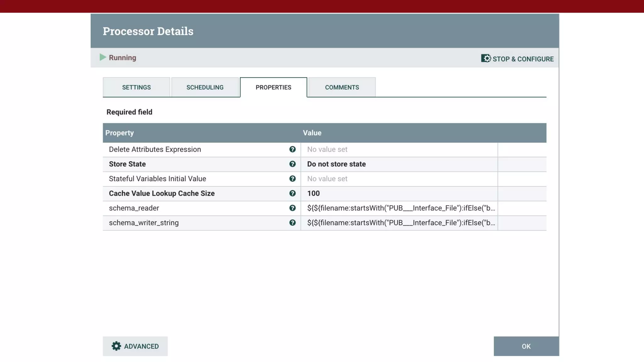This screenshot has width=644, height=362.
Task: Click help icon beside Store State
Action: 292,164
